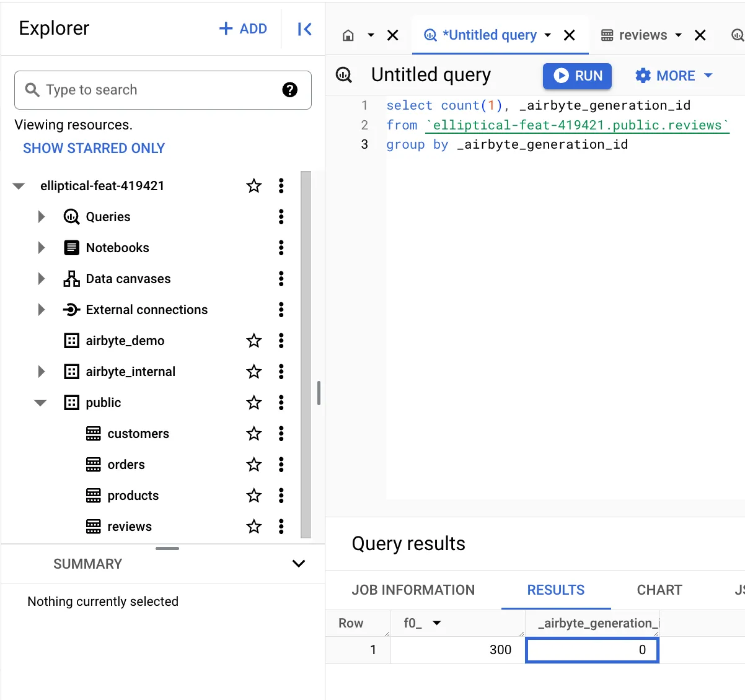Open f0_ column sort dropdown
The height and width of the screenshot is (700, 745).
pos(437,623)
